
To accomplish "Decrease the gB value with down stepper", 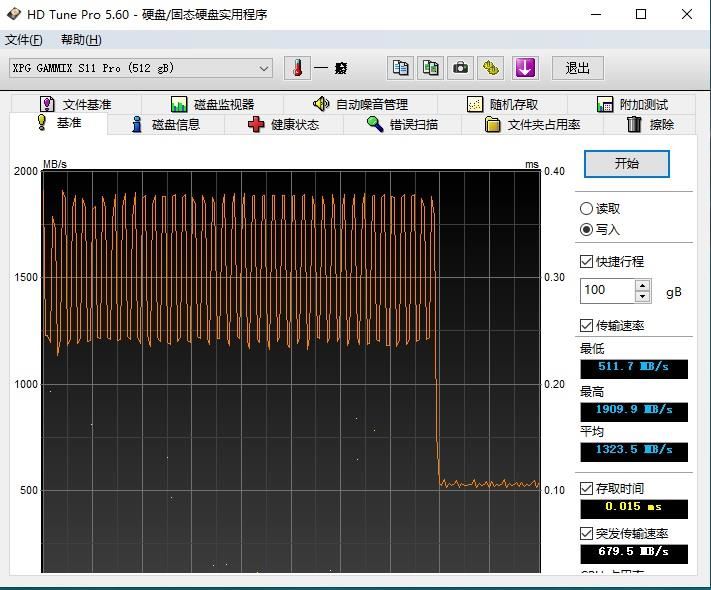I will pyautogui.click(x=643, y=297).
